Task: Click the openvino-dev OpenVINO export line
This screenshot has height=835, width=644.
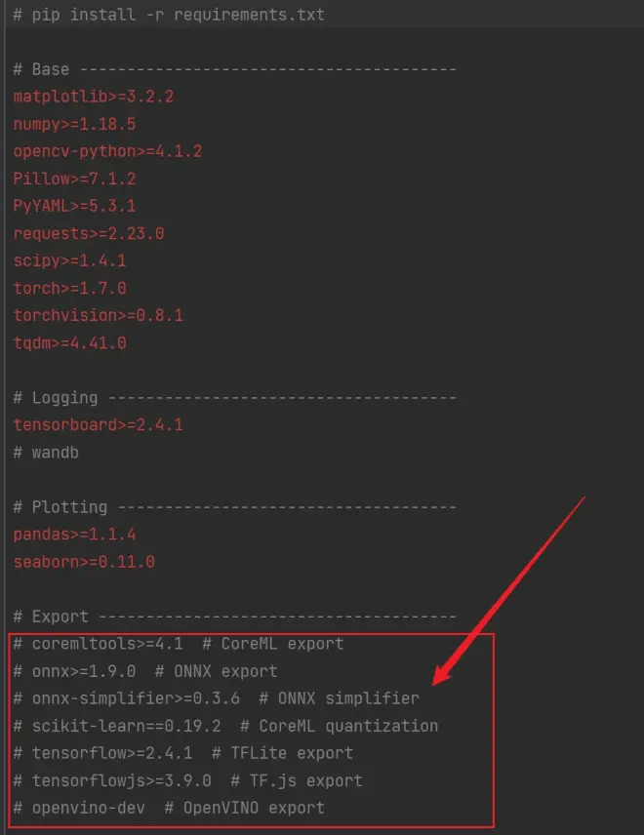Action: click(x=169, y=808)
